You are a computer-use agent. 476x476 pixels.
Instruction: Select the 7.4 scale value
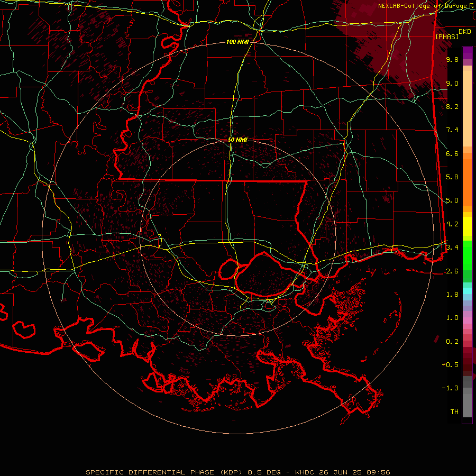pyautogui.click(x=452, y=130)
